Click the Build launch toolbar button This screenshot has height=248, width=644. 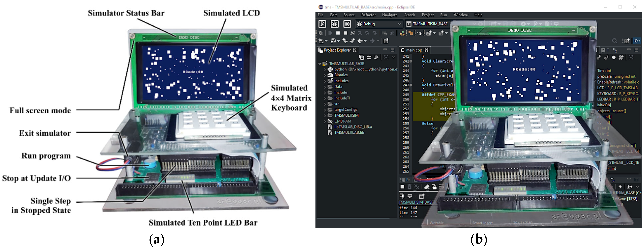[x=322, y=24]
